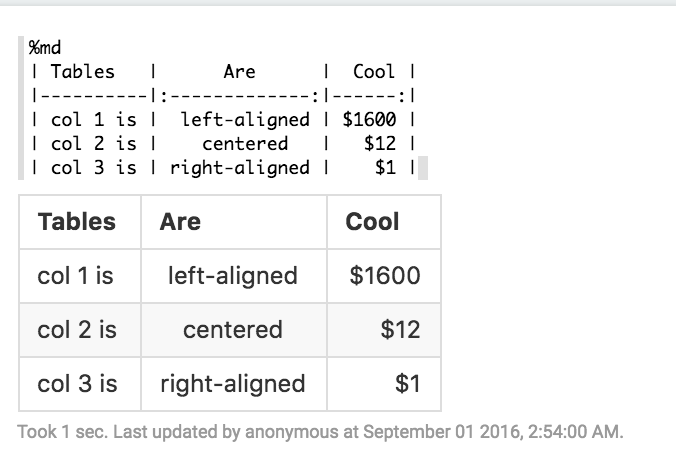676x454 pixels.
Task: Select the "col 1 is" table cell
Action: click(76, 276)
